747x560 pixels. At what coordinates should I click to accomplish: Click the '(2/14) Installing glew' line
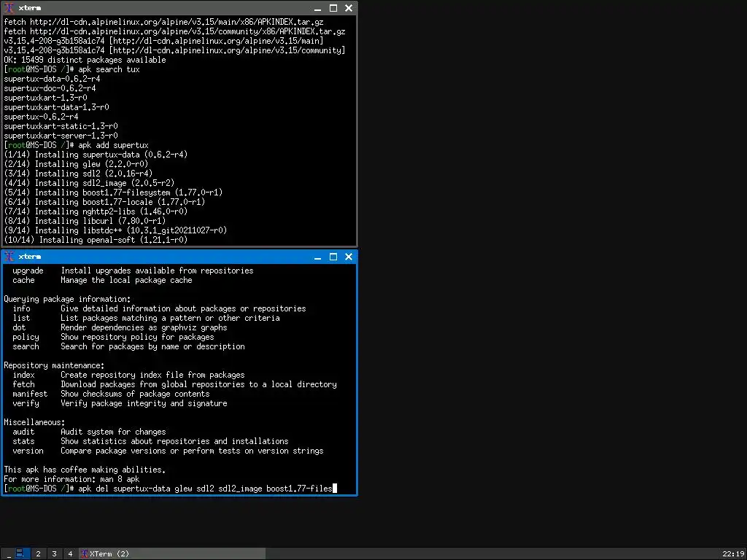tap(76, 164)
